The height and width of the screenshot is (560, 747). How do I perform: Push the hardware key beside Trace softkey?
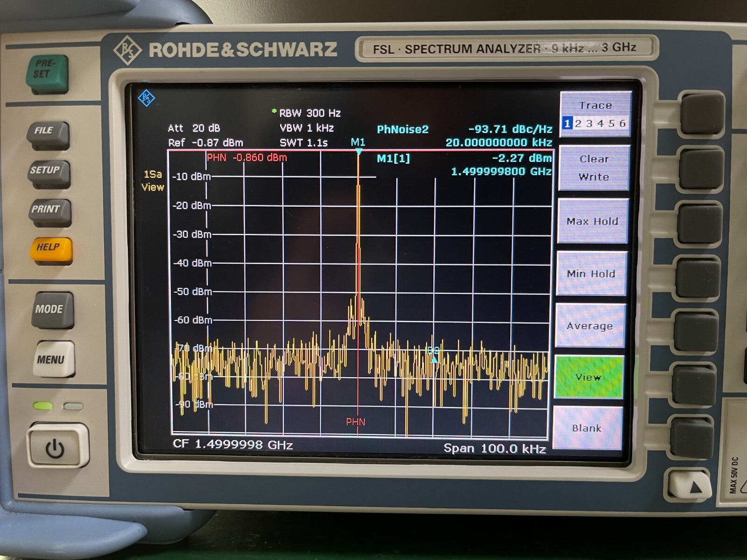[x=703, y=114]
